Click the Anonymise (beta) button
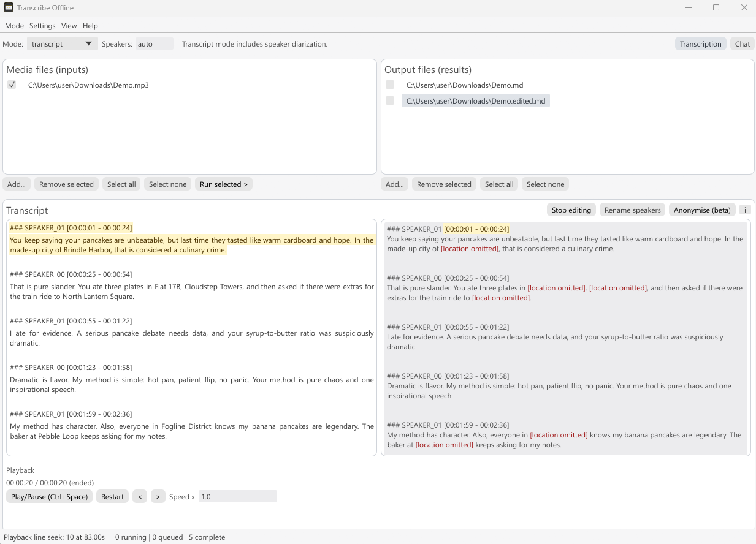 tap(702, 210)
